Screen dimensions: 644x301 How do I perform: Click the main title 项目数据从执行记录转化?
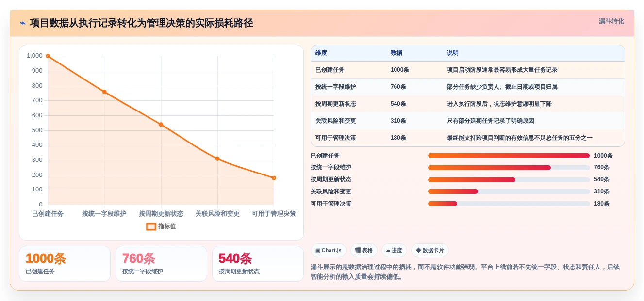pyautogui.click(x=142, y=23)
